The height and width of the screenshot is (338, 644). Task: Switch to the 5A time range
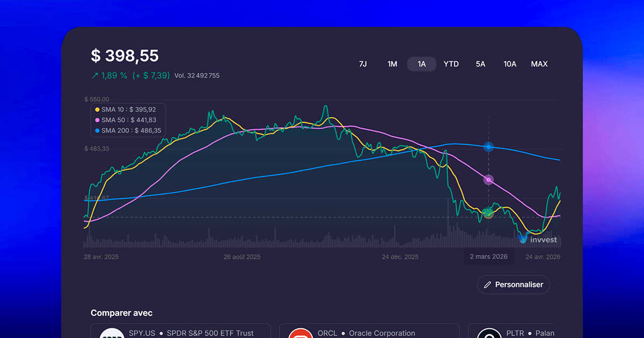[x=480, y=64]
